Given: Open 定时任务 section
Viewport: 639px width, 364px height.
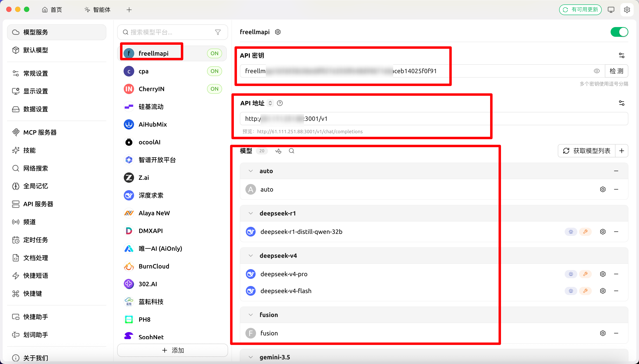Looking at the screenshot, I should click(x=57, y=240).
